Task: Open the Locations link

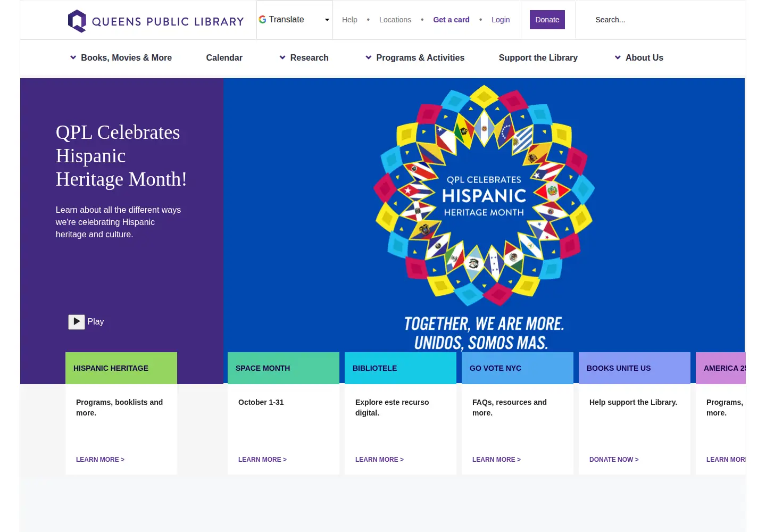Action: [395, 20]
